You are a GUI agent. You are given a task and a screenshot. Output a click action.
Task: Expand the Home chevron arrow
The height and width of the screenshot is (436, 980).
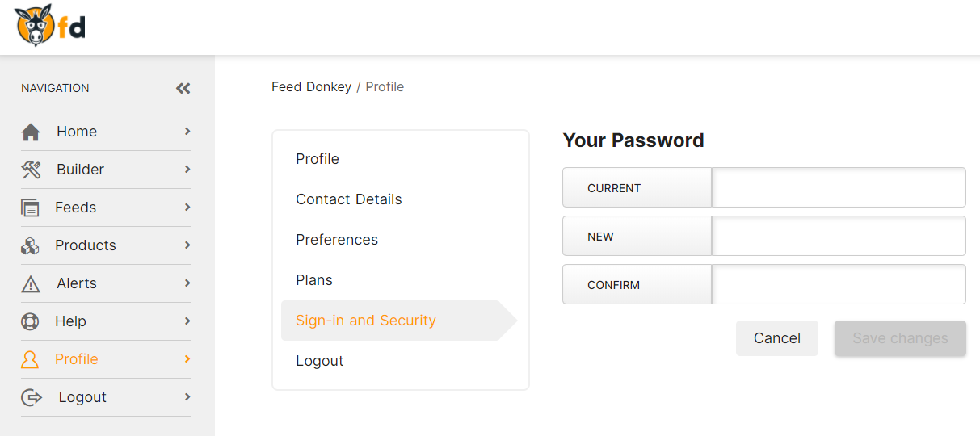(x=187, y=131)
